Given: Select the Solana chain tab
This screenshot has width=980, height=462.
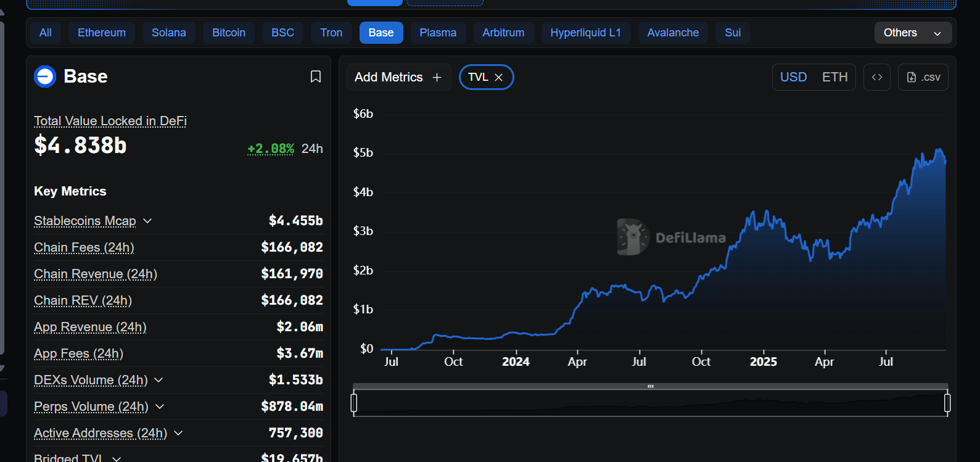Looking at the screenshot, I should pyautogui.click(x=169, y=33).
